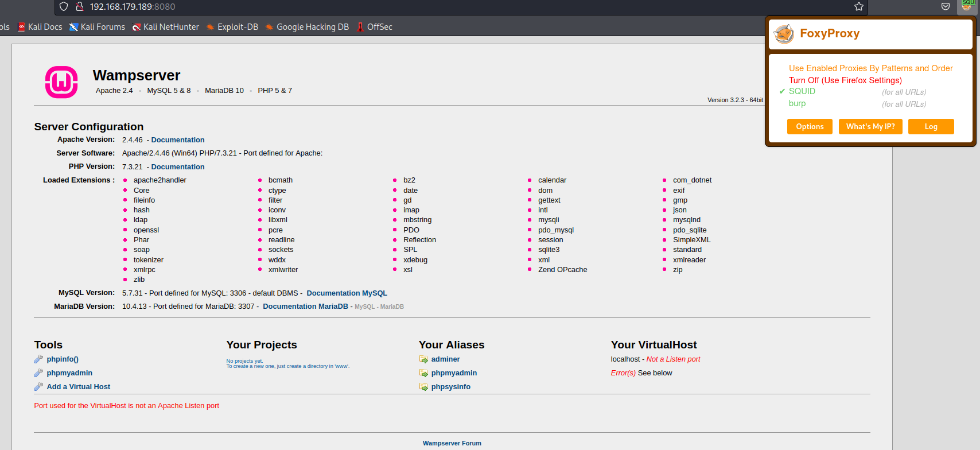Open the Apache Documentation link
This screenshot has height=450, width=980.
[178, 140]
